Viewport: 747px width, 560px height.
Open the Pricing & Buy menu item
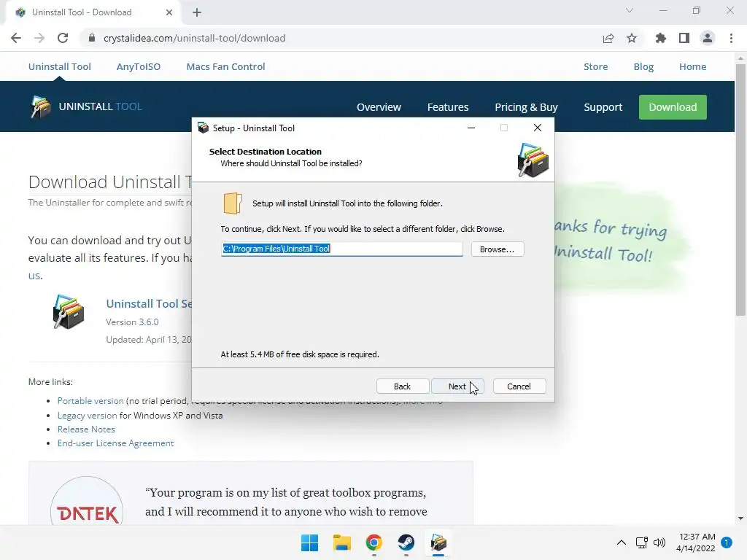[x=526, y=107]
